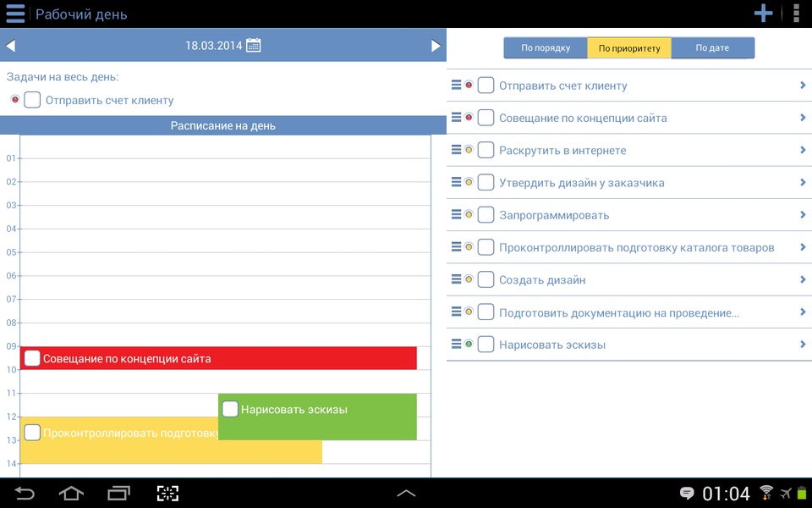Tap drag handle for Запрограммировать

coord(456,214)
